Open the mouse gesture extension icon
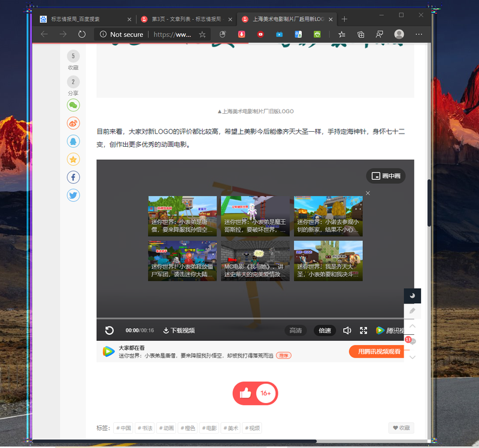Image resolution: width=479 pixels, height=448 pixels. tap(223, 34)
